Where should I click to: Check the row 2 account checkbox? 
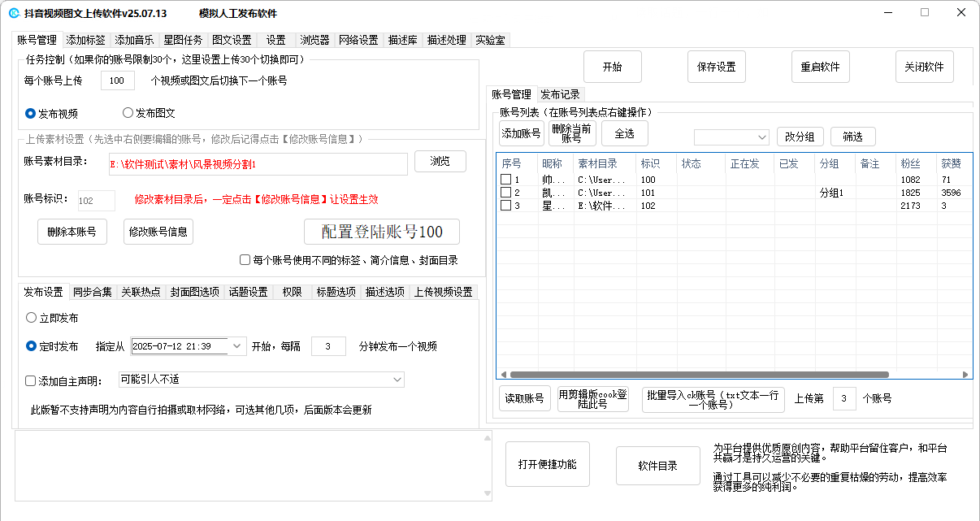(505, 193)
